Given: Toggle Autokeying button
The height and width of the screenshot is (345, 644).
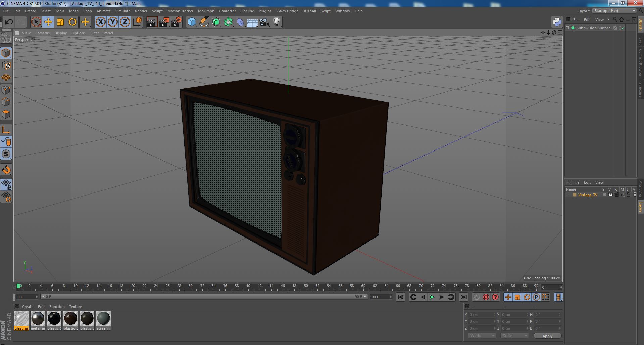Looking at the screenshot, I should (486, 297).
